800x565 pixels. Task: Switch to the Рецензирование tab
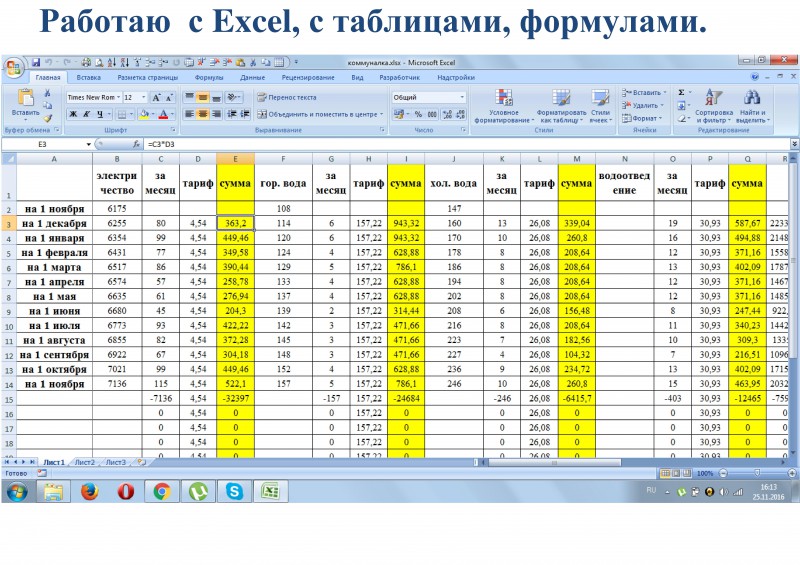point(308,78)
